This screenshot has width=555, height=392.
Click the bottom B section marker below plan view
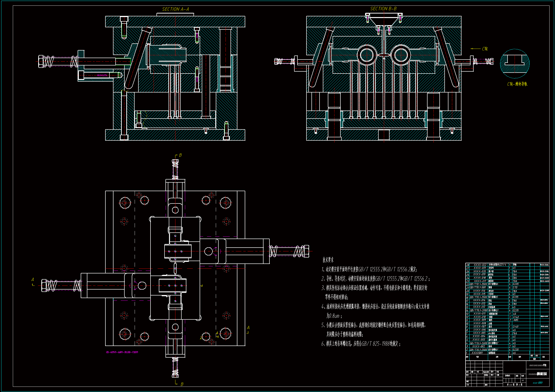pos(182,384)
